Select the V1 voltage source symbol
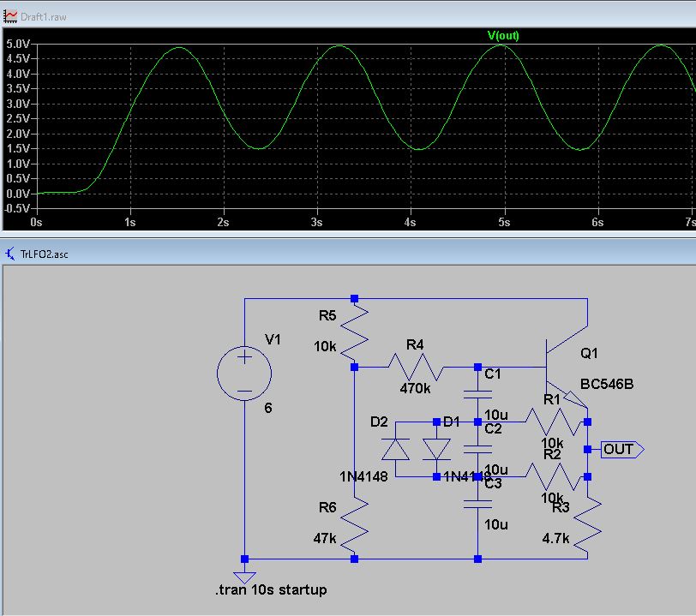This screenshot has width=696, height=616. click(x=244, y=374)
